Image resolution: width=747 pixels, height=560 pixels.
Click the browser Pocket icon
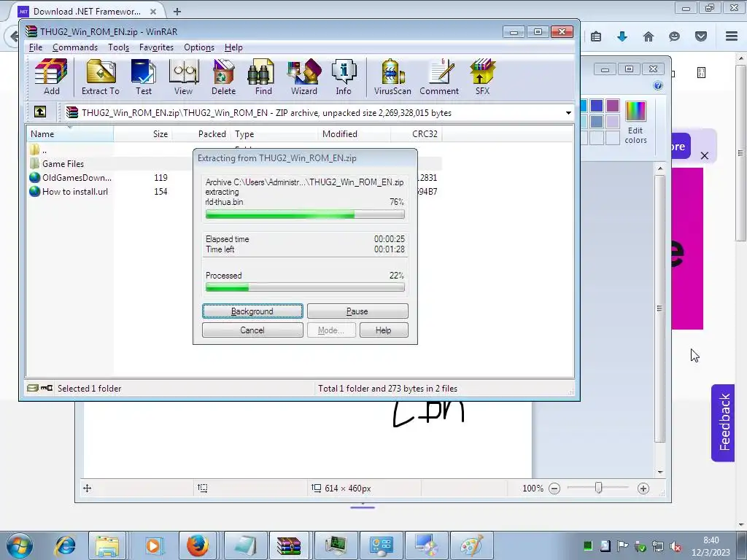coord(701,36)
